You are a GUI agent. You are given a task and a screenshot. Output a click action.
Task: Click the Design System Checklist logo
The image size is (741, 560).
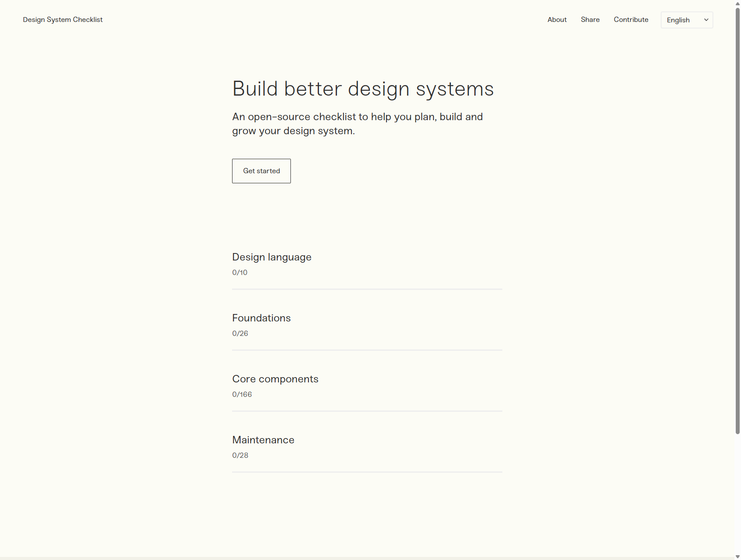pos(63,19)
